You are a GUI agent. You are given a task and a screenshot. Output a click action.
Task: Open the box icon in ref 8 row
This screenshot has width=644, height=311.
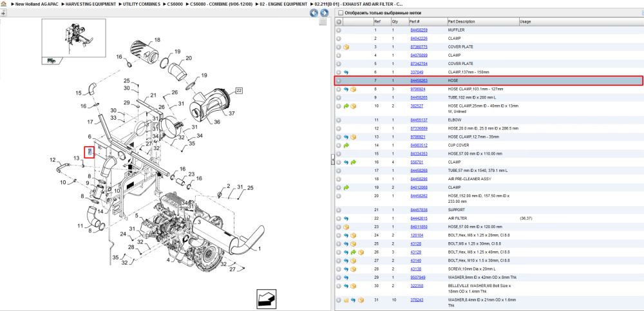[353, 89]
